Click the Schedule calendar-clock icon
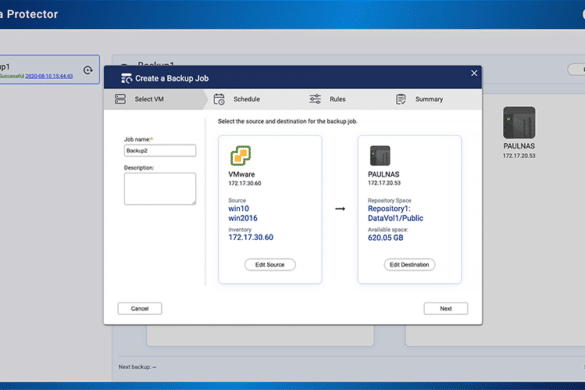 219,99
